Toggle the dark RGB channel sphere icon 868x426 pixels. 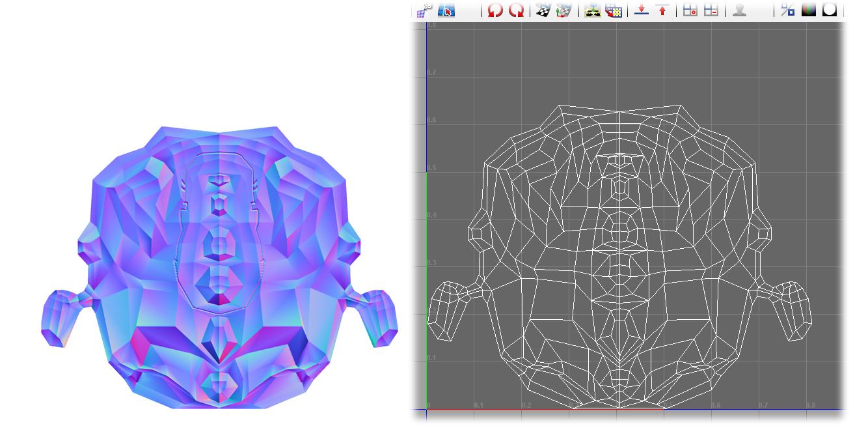coord(809,10)
